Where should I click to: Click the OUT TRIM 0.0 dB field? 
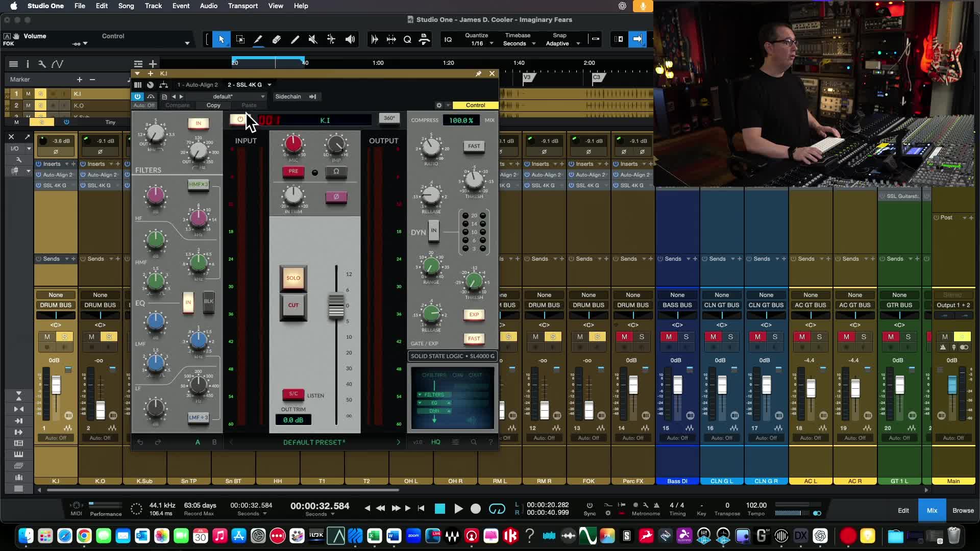[x=293, y=420]
